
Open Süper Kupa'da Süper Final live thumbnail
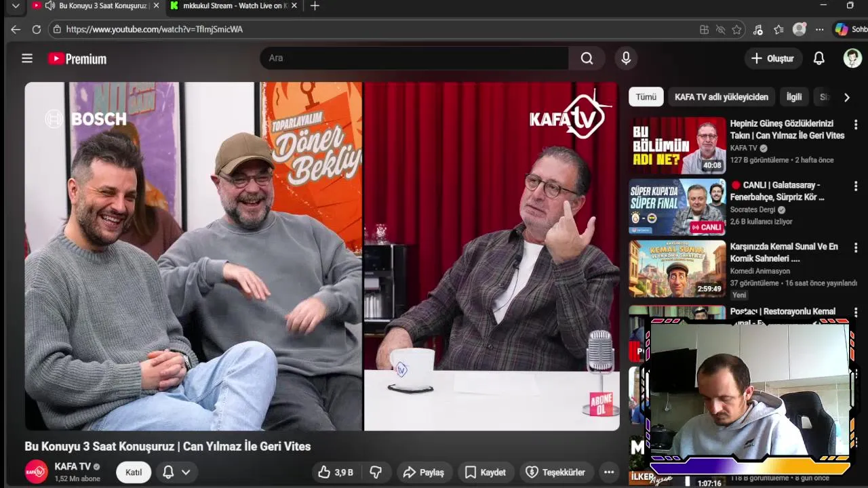[677, 207]
